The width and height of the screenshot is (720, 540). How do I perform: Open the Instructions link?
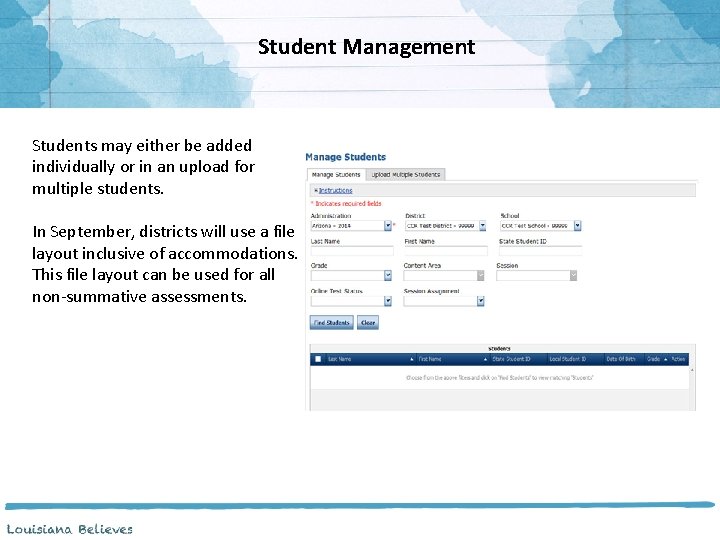click(x=336, y=190)
